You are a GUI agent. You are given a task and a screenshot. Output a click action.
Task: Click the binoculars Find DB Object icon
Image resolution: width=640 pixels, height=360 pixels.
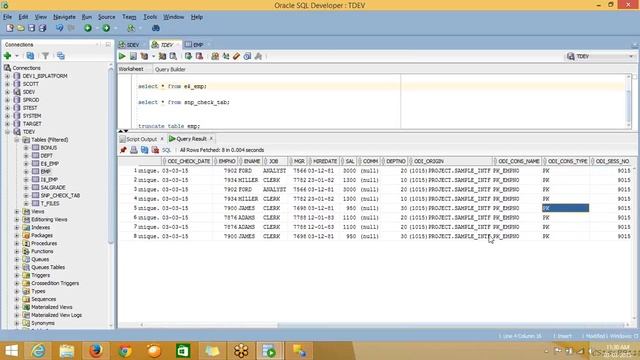coord(156,28)
